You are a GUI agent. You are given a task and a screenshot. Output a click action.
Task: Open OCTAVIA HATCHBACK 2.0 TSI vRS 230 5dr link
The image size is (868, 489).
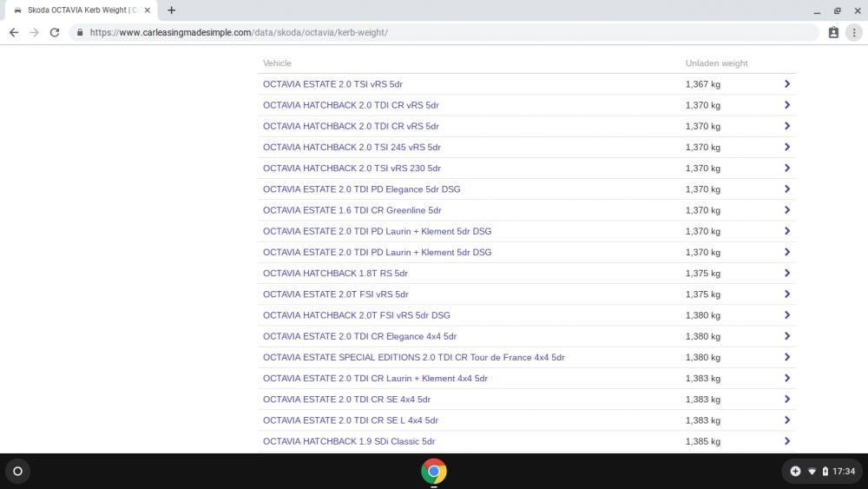coord(352,169)
